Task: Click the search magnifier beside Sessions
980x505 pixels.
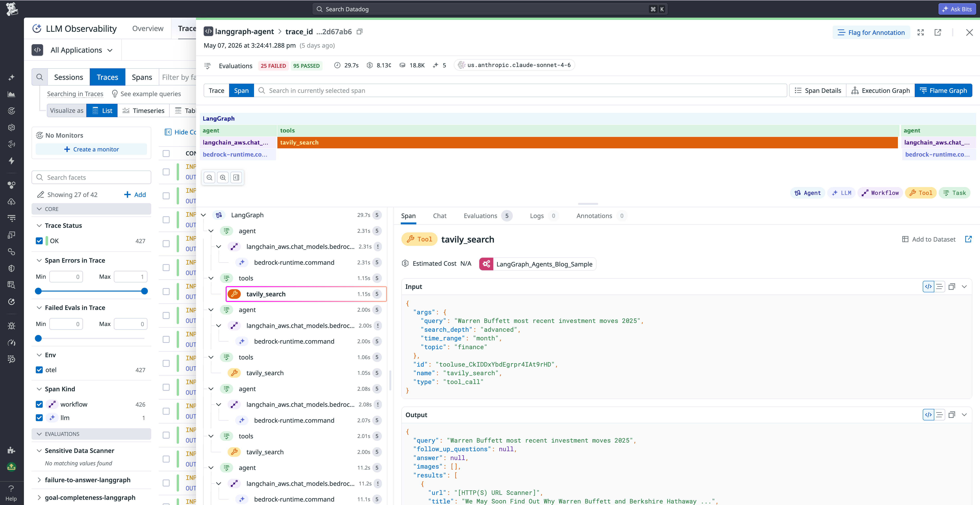Action: [x=40, y=77]
